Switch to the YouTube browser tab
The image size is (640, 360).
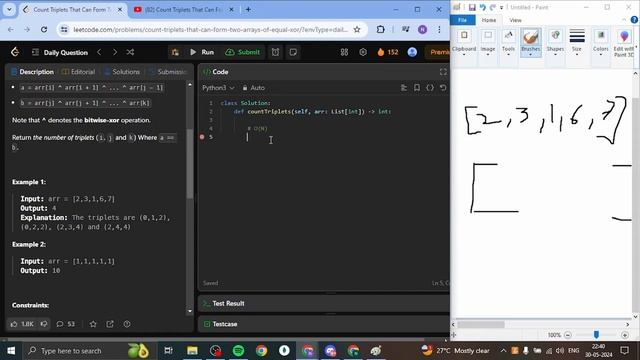pos(184,9)
